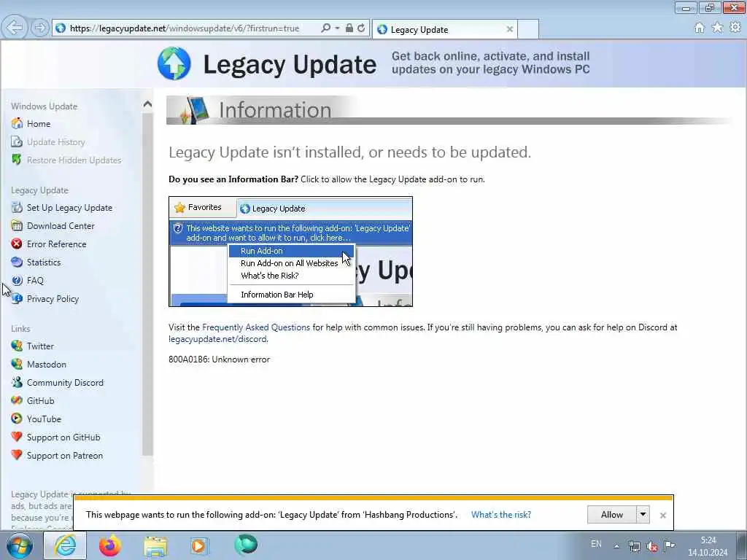Click the Statistics sidebar link
The height and width of the screenshot is (560, 747).
(x=44, y=262)
